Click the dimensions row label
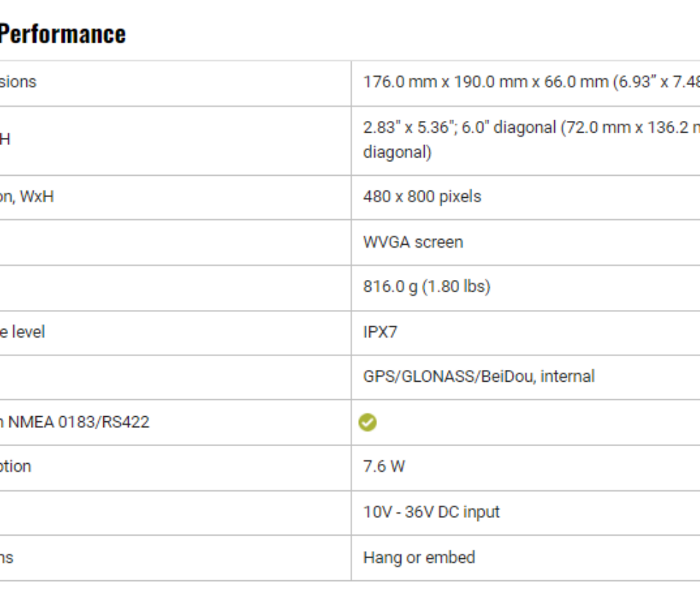The image size is (700, 614). [18, 82]
